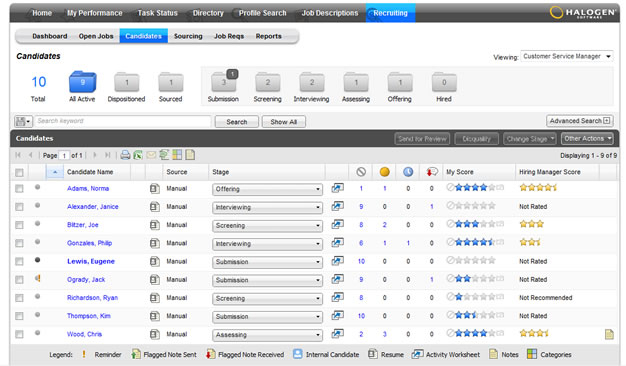
Task: Check the select-all header checkbox
Action: pos(19,172)
